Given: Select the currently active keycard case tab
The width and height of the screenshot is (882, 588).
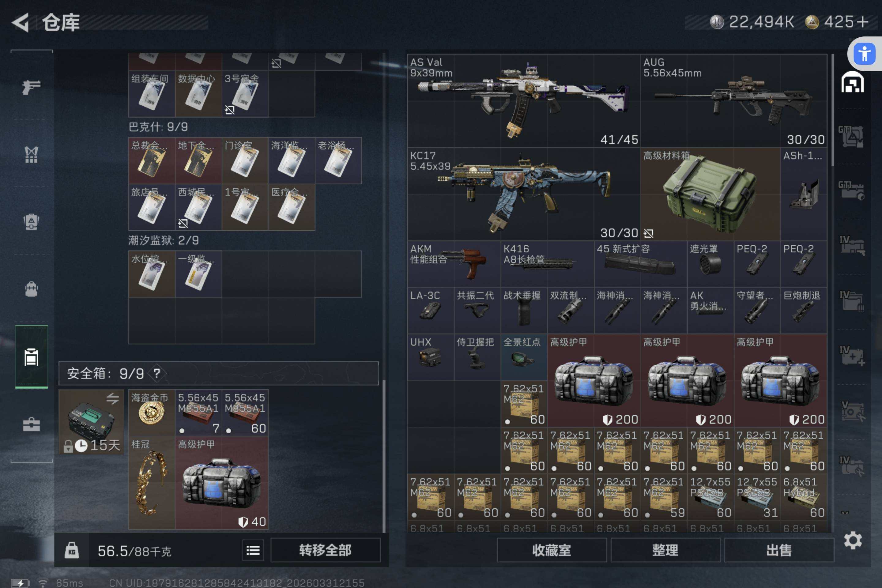Looking at the screenshot, I should tap(31, 356).
